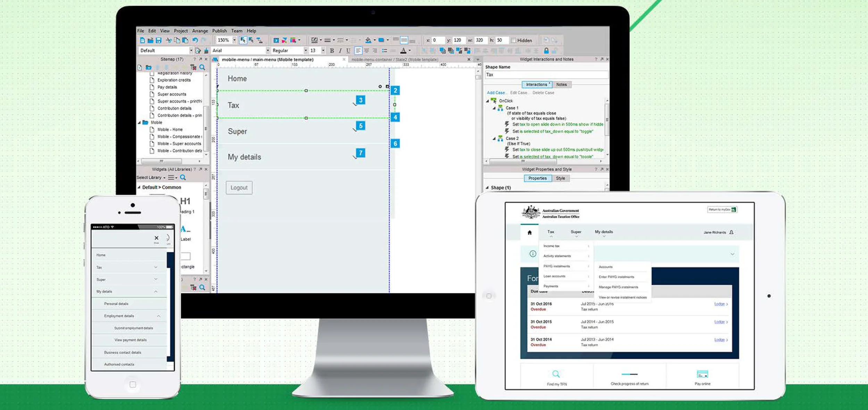The width and height of the screenshot is (868, 410).
Task: Click the Lock widget padlock icon
Action: coord(546,51)
